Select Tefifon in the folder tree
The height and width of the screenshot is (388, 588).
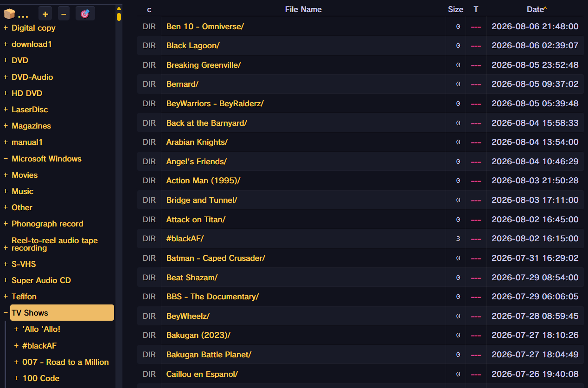click(24, 297)
